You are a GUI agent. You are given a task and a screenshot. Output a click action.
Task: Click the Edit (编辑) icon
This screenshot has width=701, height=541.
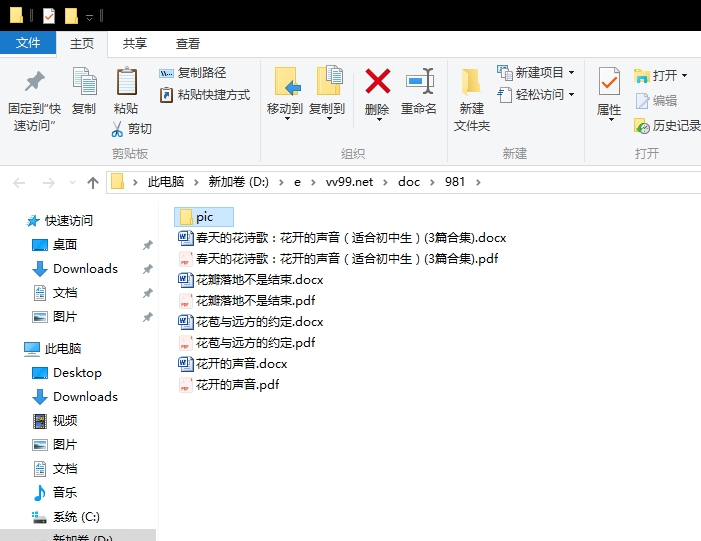(x=642, y=101)
